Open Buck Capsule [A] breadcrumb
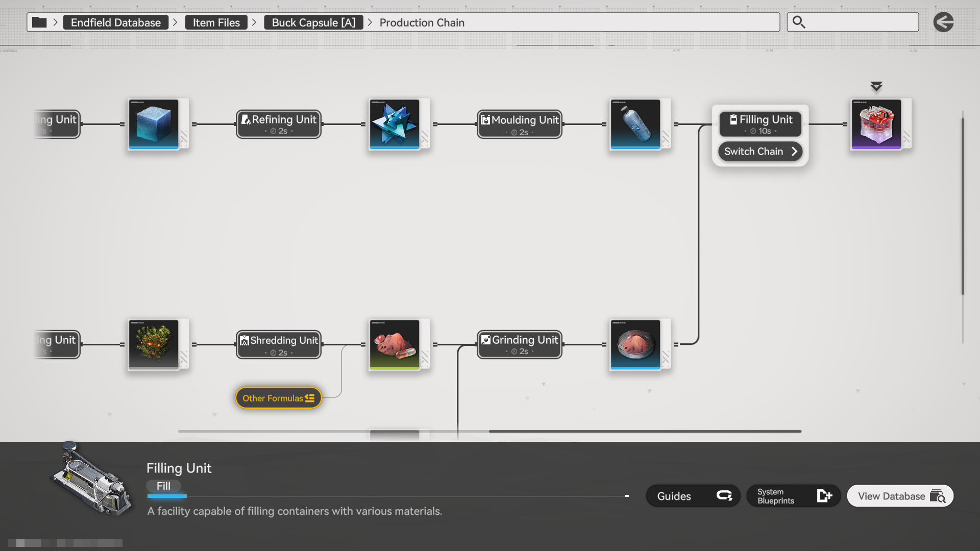Viewport: 980px width, 551px height. pos(313,22)
